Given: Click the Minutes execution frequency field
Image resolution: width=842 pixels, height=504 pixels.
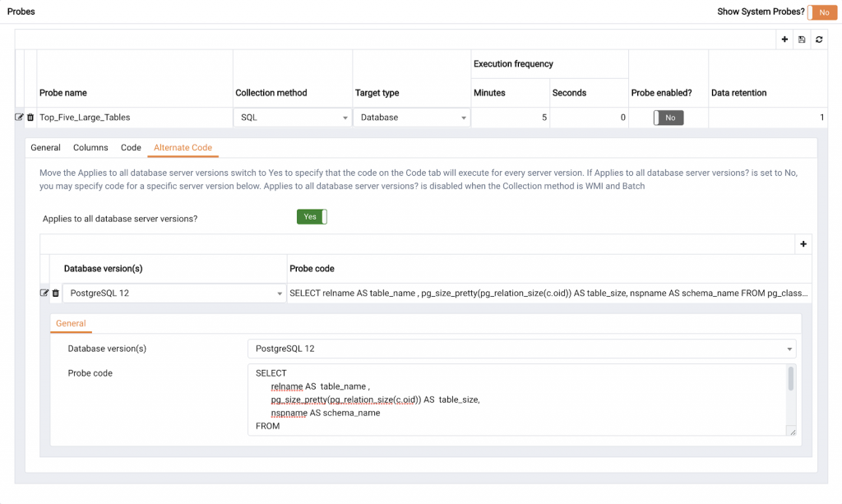Looking at the screenshot, I should coord(509,118).
